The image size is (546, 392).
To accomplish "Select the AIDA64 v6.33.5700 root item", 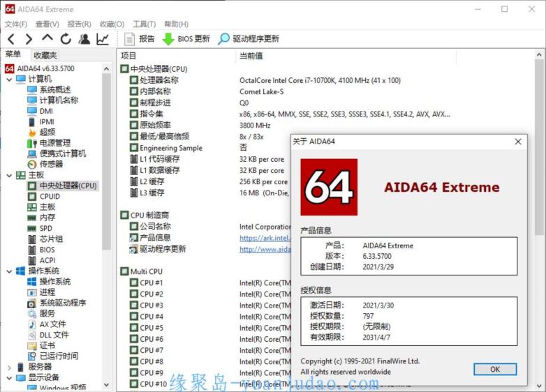I will [40, 68].
